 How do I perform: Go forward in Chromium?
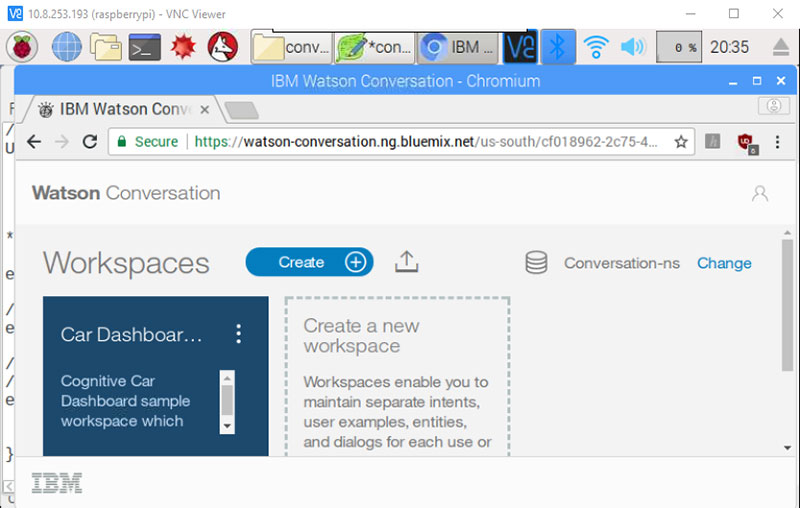coord(62,141)
